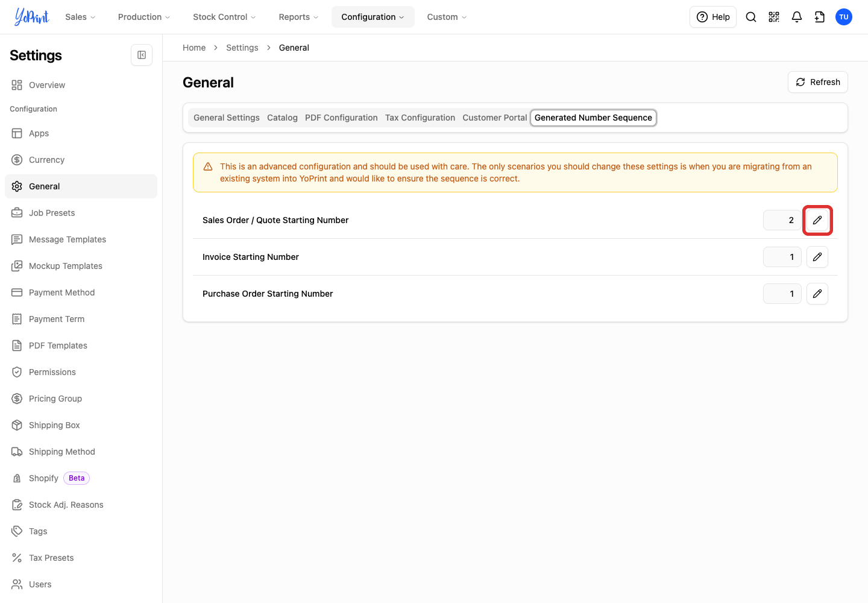Expand the Custom menu dropdown
This screenshot has width=868, height=603.
pos(447,17)
